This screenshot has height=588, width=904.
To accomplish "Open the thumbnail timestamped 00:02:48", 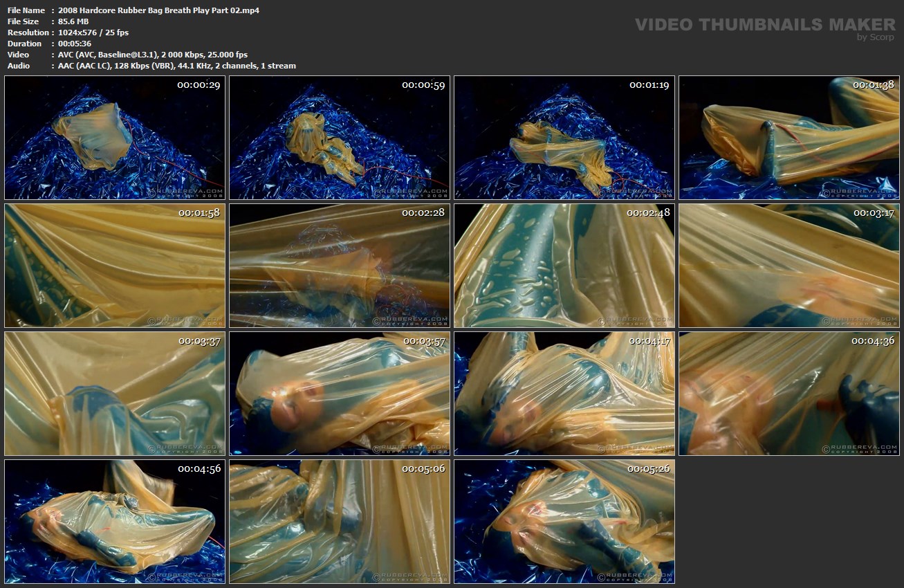I will point(564,266).
